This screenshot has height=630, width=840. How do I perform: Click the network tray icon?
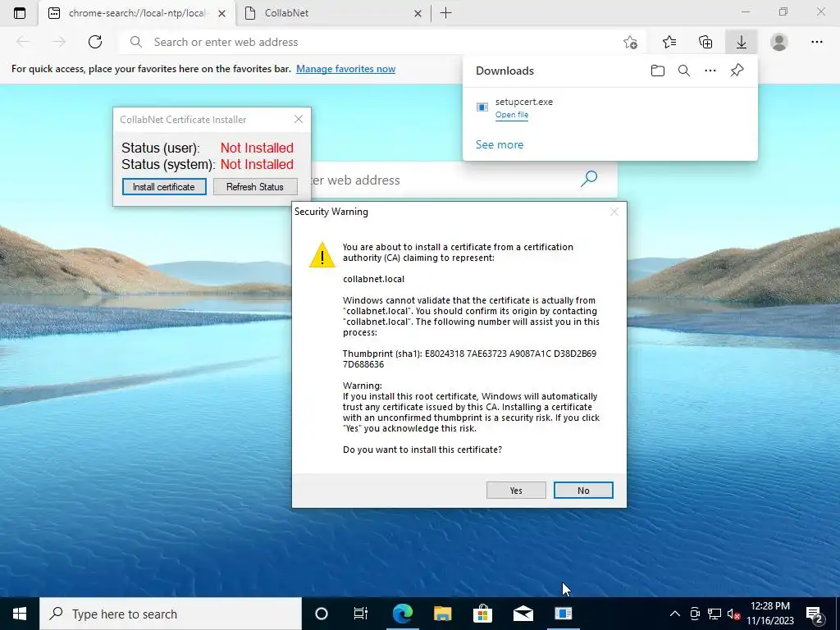714,614
